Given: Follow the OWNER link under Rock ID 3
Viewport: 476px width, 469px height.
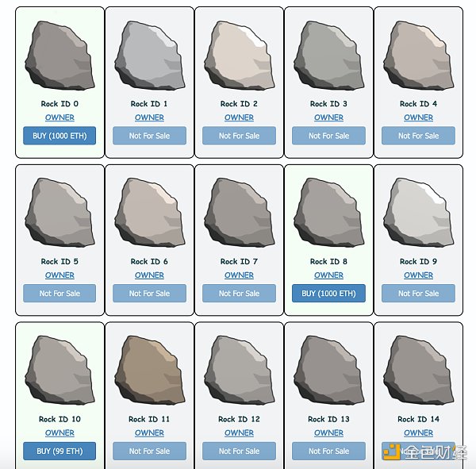Looking at the screenshot, I should point(328,117).
